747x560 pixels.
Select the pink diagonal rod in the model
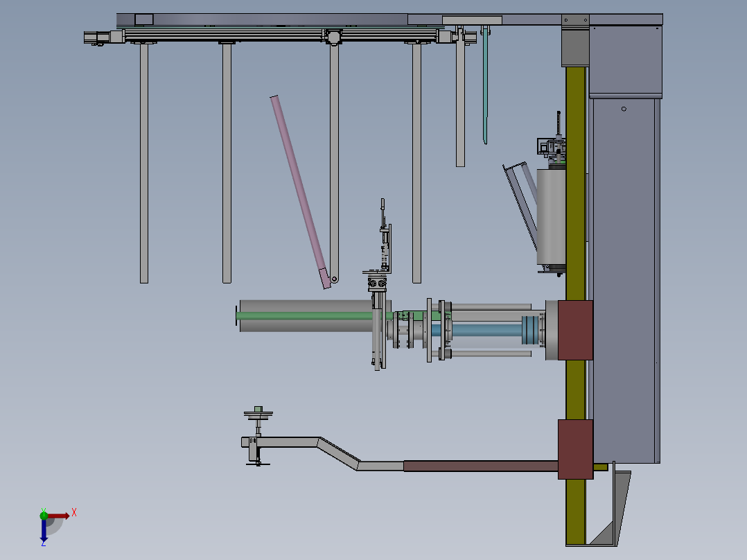tap(300, 191)
